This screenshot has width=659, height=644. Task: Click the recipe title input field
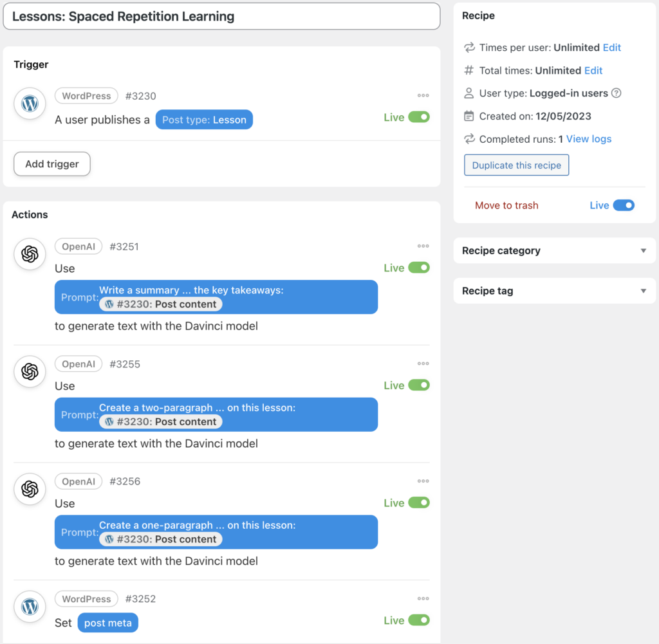click(x=221, y=16)
